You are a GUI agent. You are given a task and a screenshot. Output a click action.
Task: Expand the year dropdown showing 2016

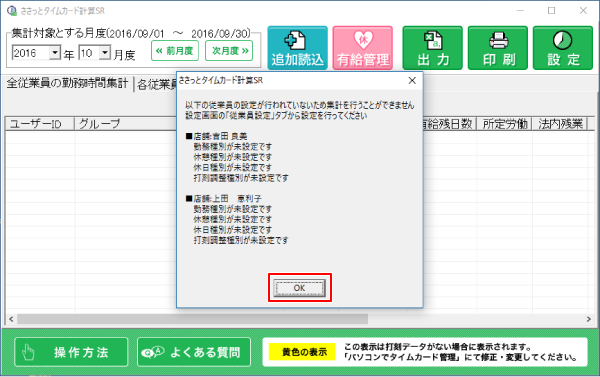tap(55, 52)
